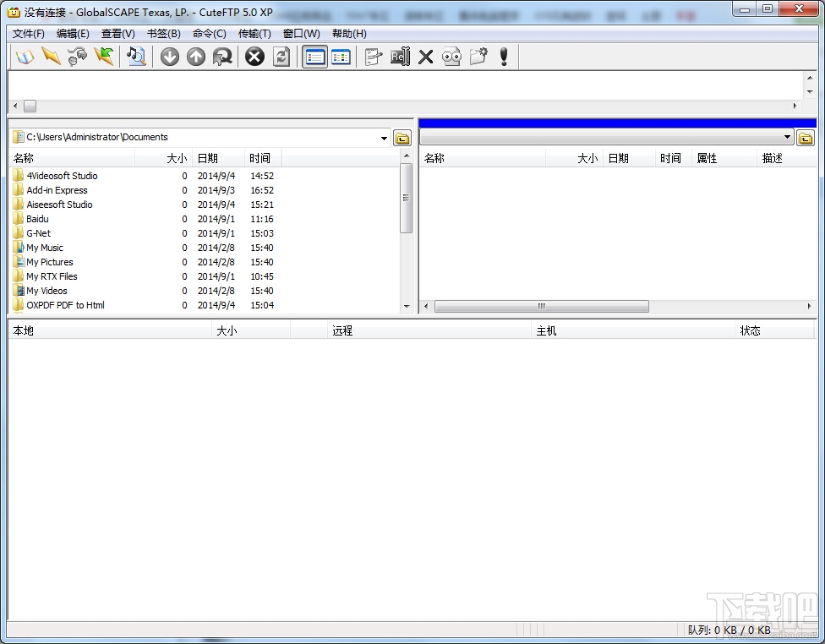
Task: Click the Edit file icon
Action: point(373,57)
